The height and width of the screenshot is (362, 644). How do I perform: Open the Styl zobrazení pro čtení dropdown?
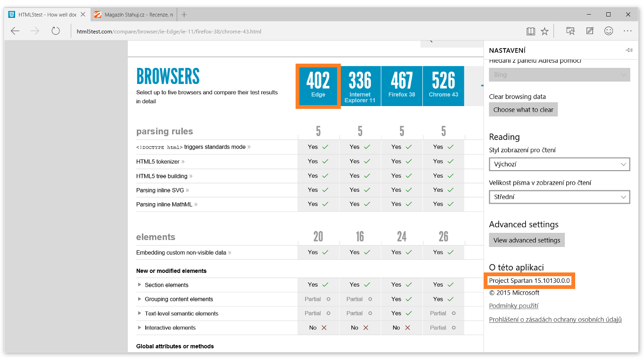560,165
